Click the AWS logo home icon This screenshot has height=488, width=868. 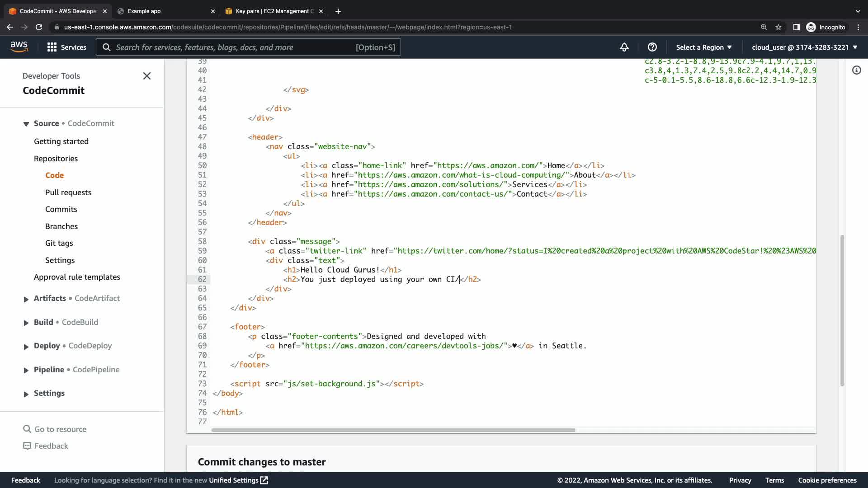click(19, 47)
